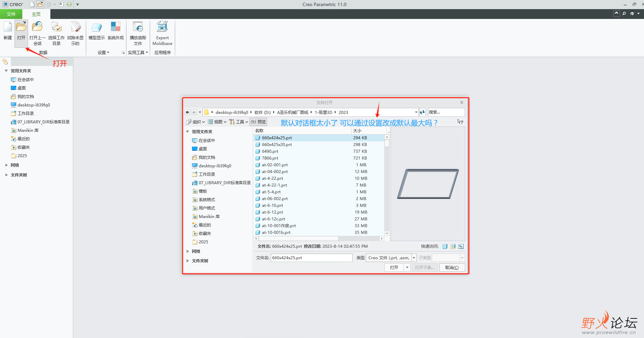
Task: Expand the 实用工具 group dropdown
Action: (x=138, y=53)
